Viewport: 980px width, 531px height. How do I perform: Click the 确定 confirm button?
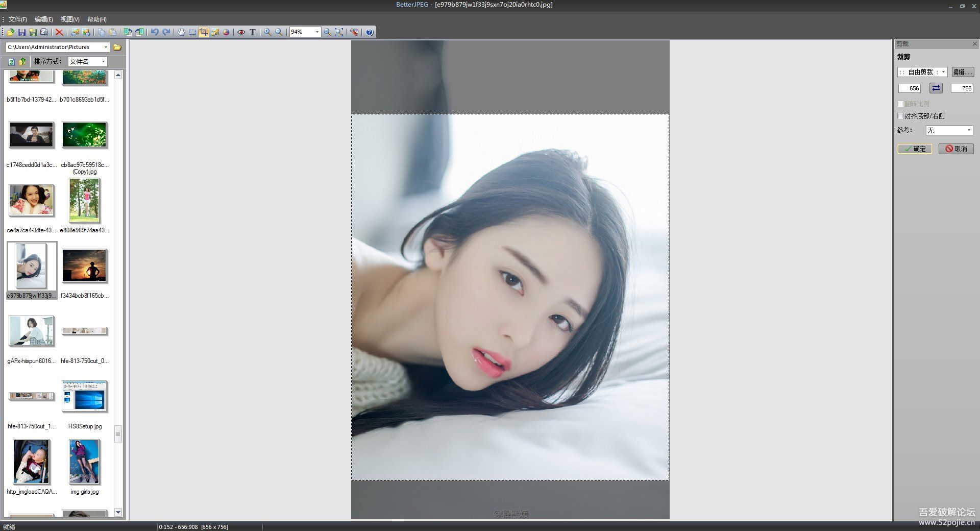[x=915, y=149]
